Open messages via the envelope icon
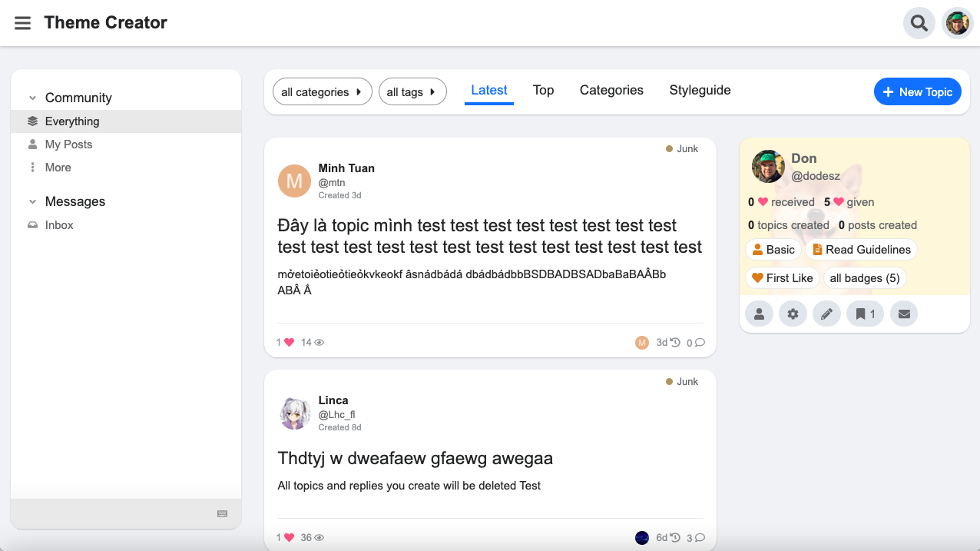 click(904, 314)
